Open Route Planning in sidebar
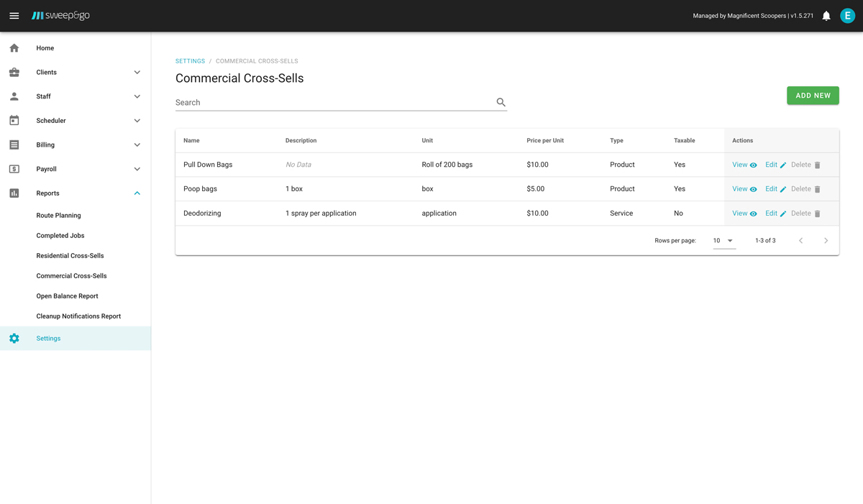 pos(58,216)
